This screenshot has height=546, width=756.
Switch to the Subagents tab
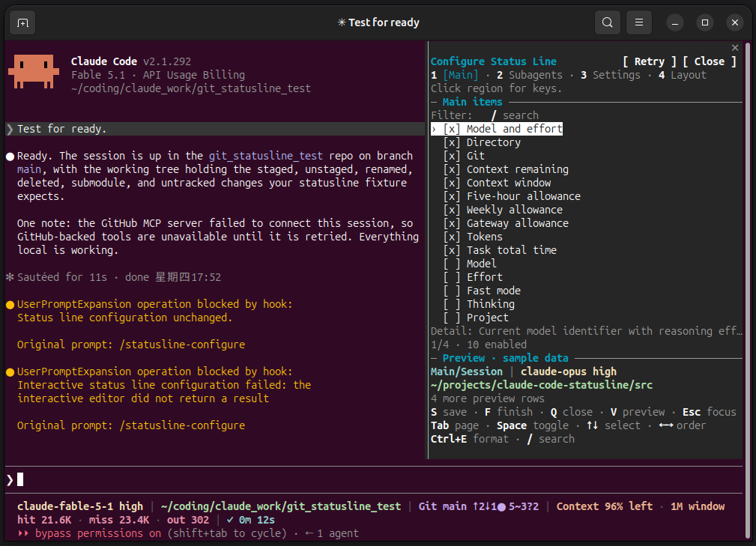pos(530,75)
